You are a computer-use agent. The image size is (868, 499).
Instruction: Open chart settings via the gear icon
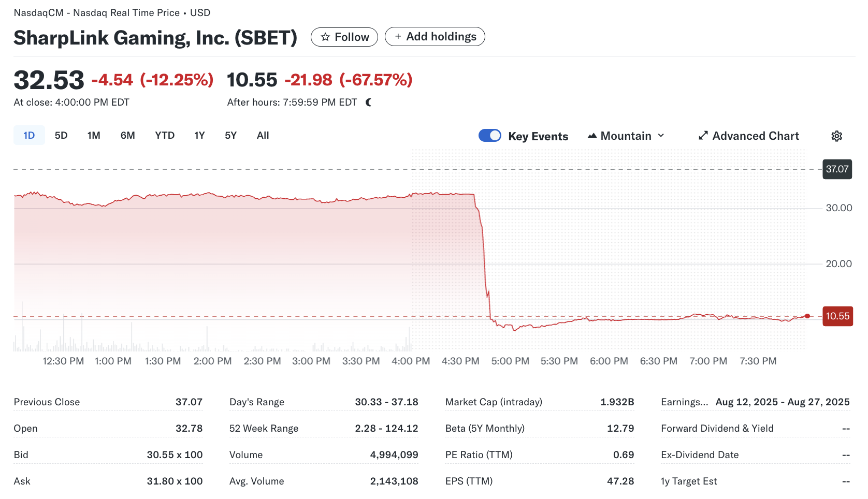click(837, 136)
